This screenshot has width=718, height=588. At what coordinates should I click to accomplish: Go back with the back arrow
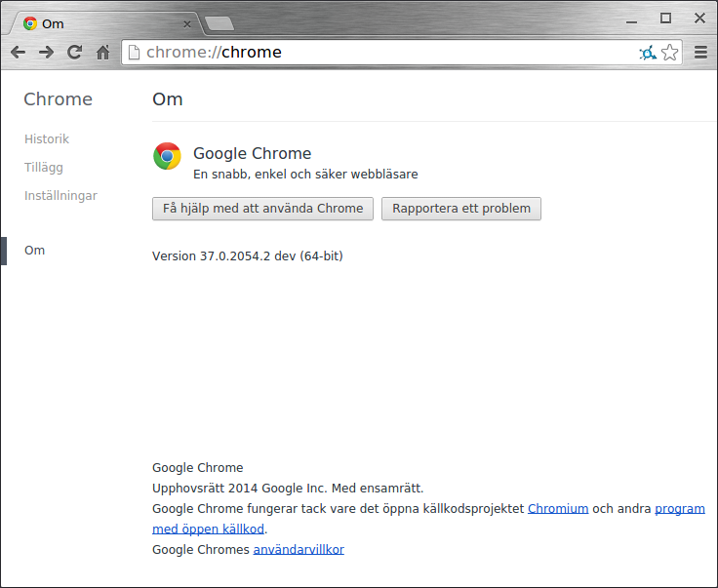click(18, 52)
